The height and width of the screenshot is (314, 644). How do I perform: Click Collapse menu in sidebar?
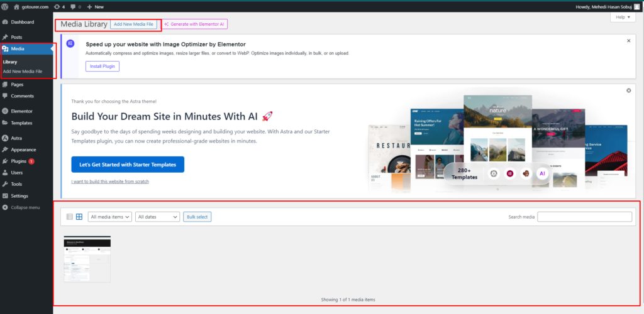(x=26, y=207)
